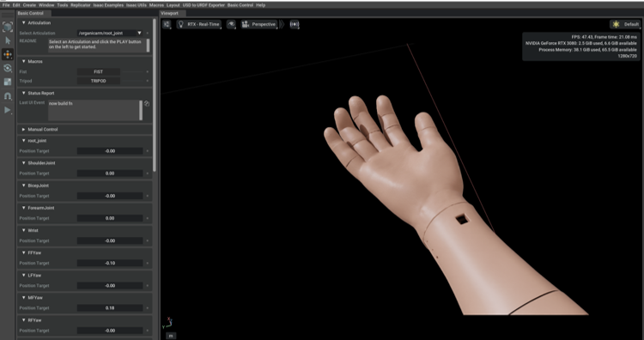Collapse the RFYaw section
This screenshot has height=340, width=644.
[x=24, y=320]
